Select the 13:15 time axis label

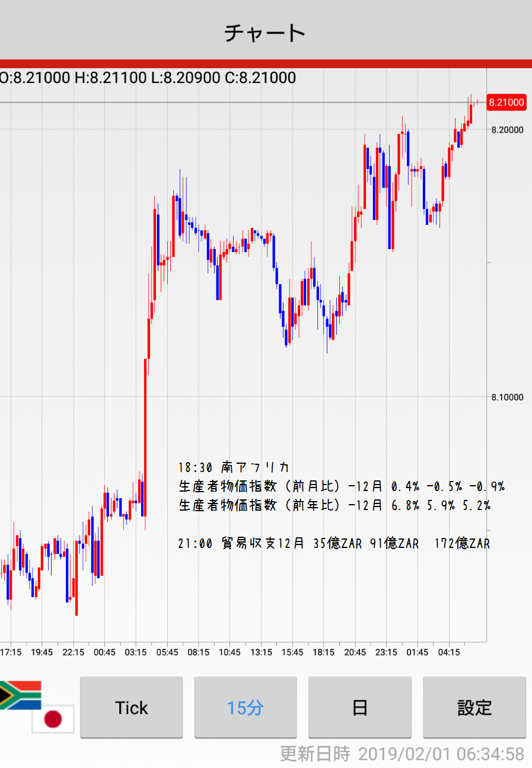coord(261,652)
